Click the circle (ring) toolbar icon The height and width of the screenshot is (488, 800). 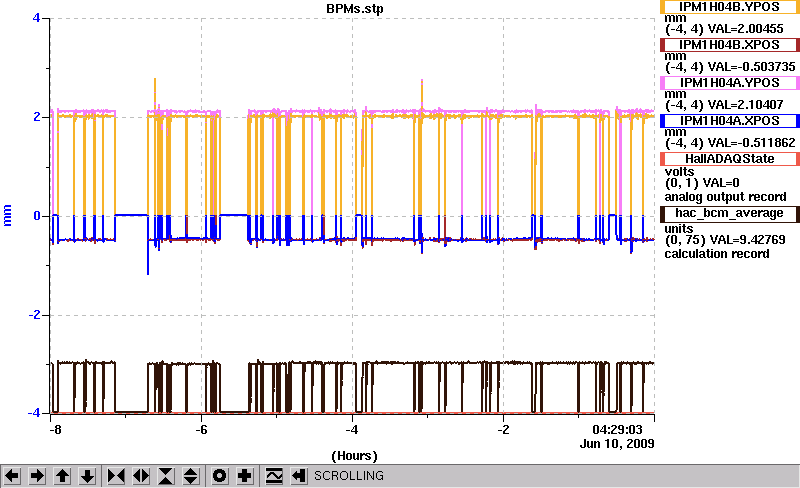[219, 476]
